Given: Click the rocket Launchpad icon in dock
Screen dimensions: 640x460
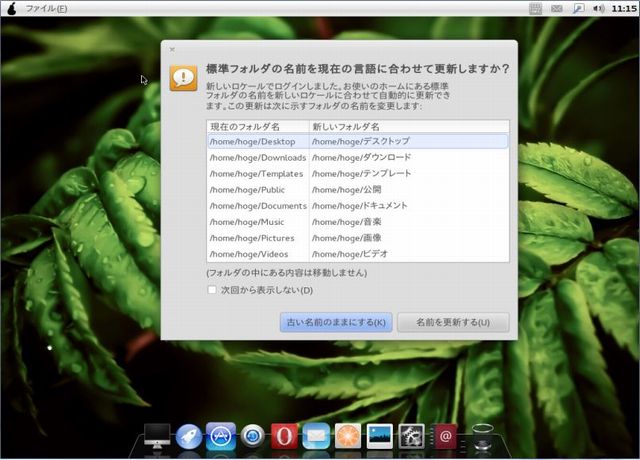Looking at the screenshot, I should 189,436.
